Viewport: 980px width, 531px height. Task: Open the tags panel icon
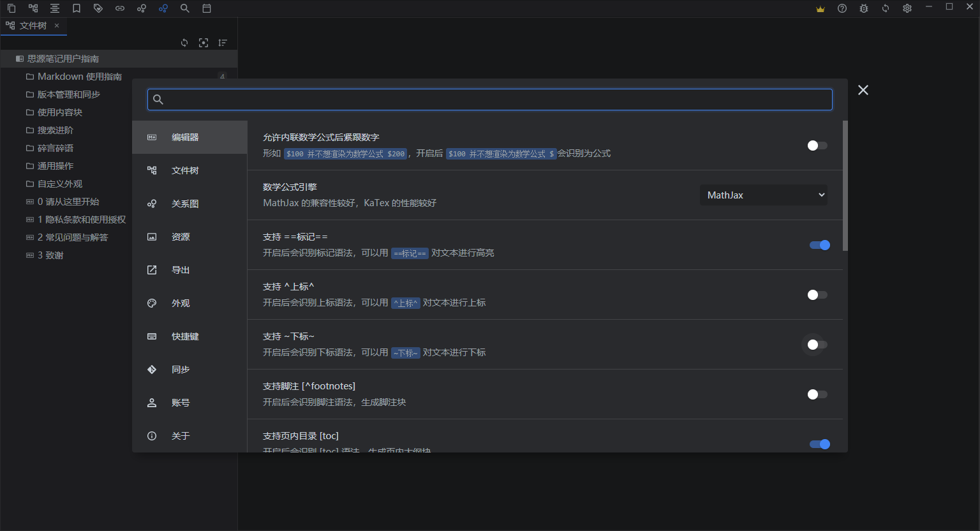pyautogui.click(x=98, y=8)
